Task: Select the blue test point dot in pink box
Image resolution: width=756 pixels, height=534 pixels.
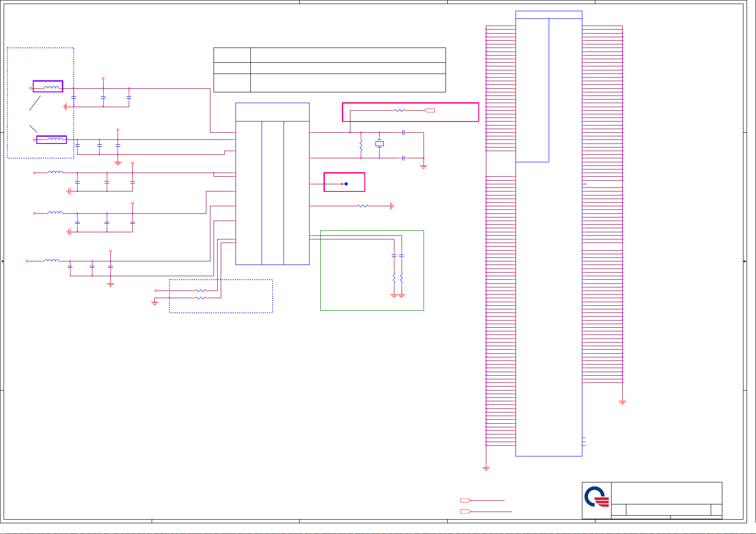Action: point(346,184)
